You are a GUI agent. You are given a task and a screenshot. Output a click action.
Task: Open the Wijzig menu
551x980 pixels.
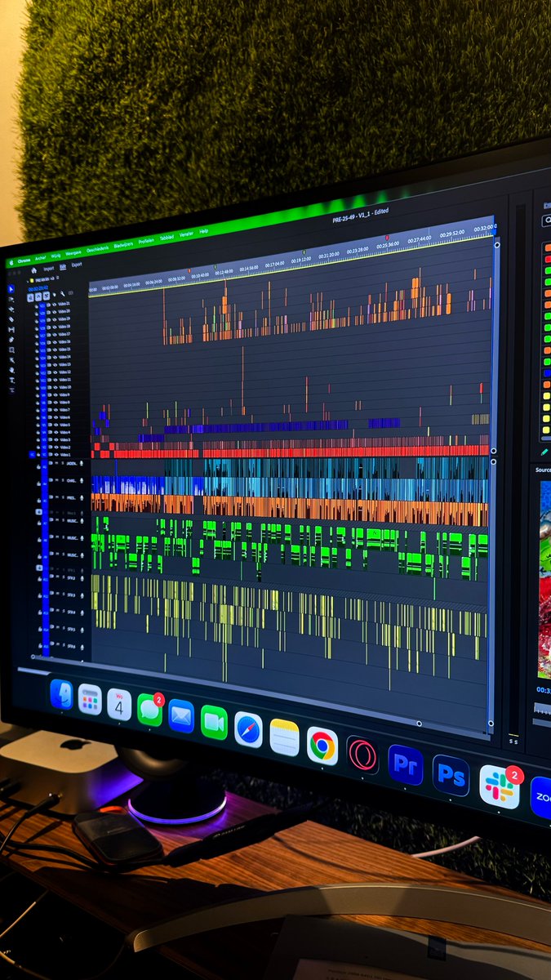[56, 255]
